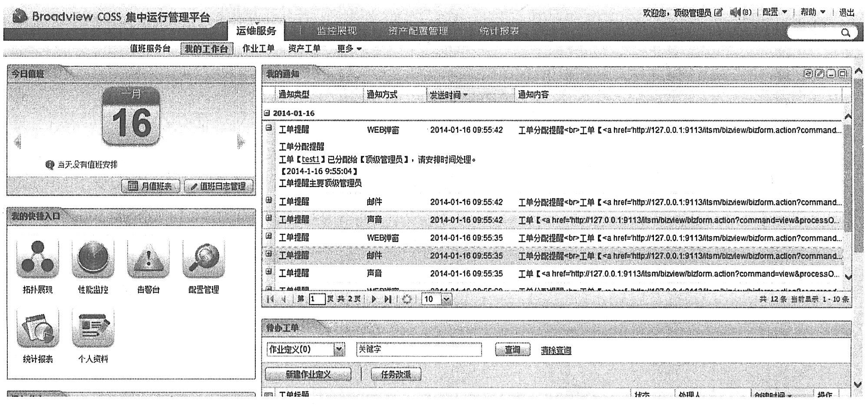
Task: Open the 告警台 alarm console icon
Action: pyautogui.click(x=148, y=260)
